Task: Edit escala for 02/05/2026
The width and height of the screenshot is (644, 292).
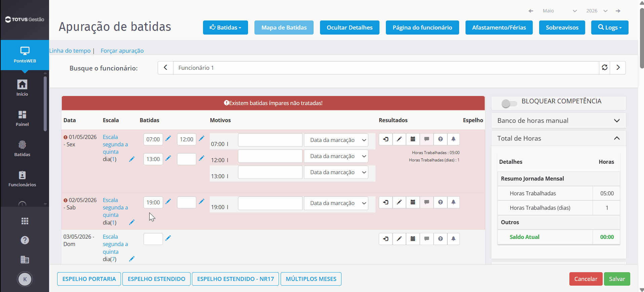Action: pos(132,222)
